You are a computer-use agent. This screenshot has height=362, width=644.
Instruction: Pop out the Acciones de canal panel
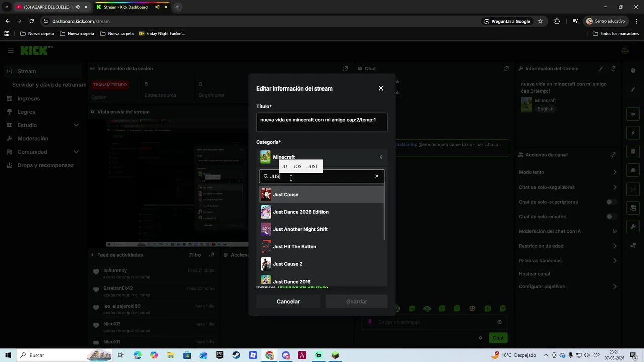click(x=613, y=155)
